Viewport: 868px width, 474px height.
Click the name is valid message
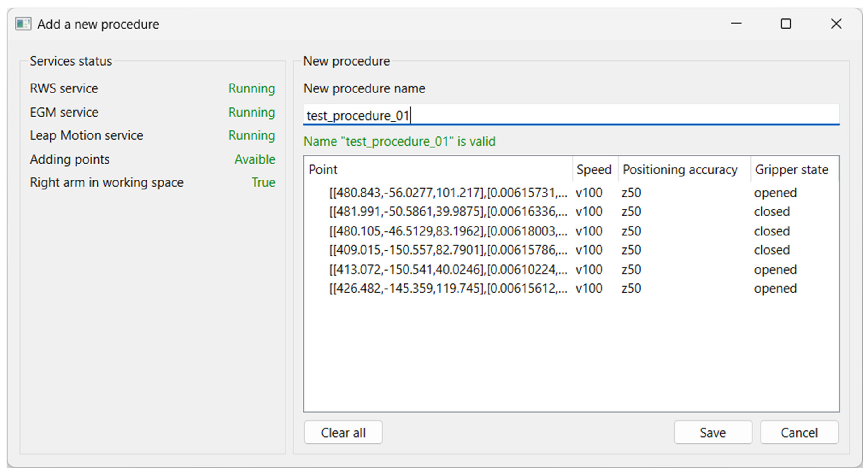pos(399,141)
